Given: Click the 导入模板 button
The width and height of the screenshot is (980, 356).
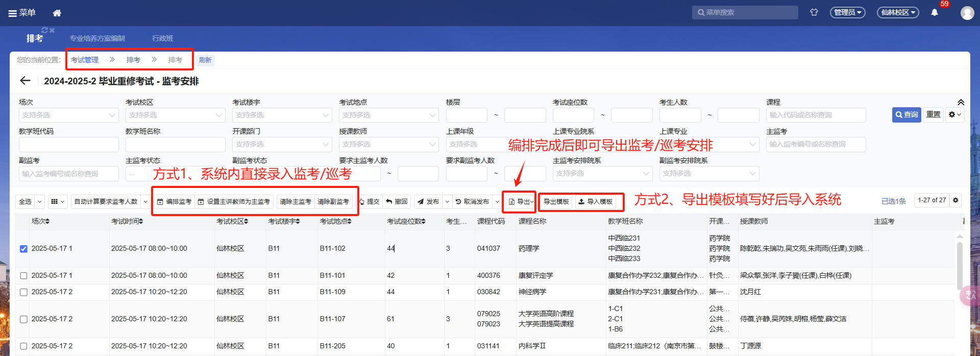Looking at the screenshot, I should point(595,202).
